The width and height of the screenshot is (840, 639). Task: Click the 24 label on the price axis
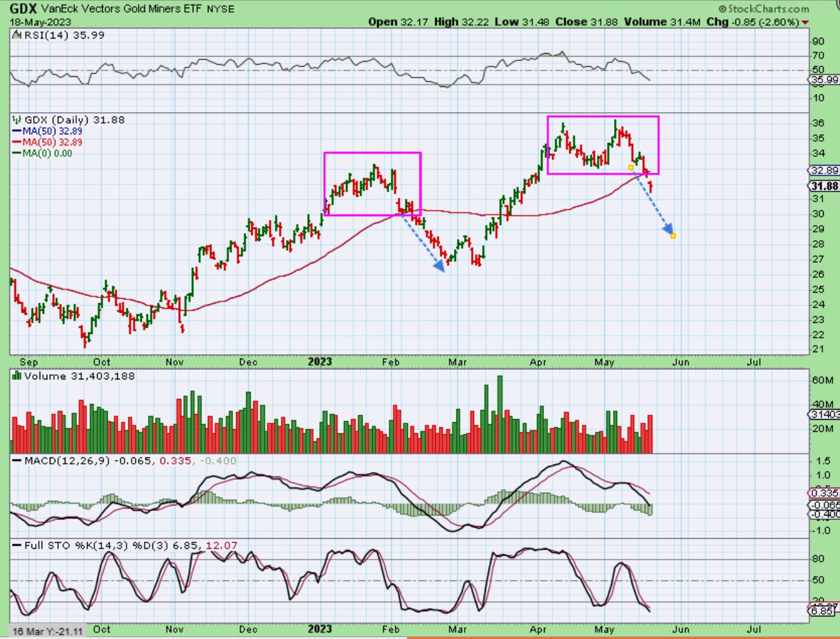(x=818, y=304)
